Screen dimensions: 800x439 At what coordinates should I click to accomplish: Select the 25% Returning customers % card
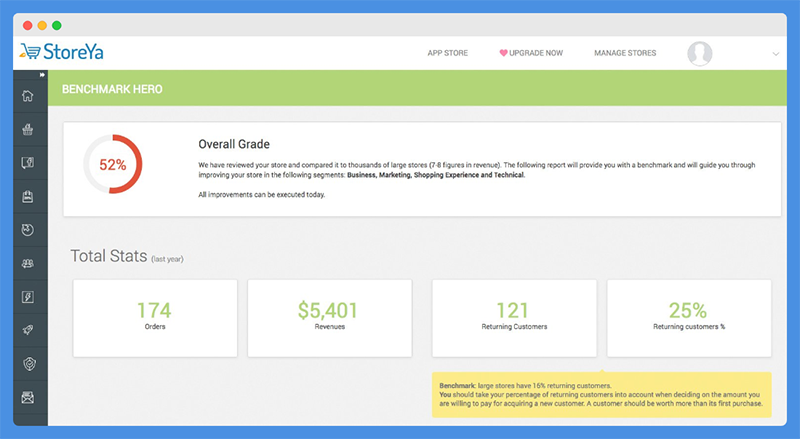(x=689, y=318)
